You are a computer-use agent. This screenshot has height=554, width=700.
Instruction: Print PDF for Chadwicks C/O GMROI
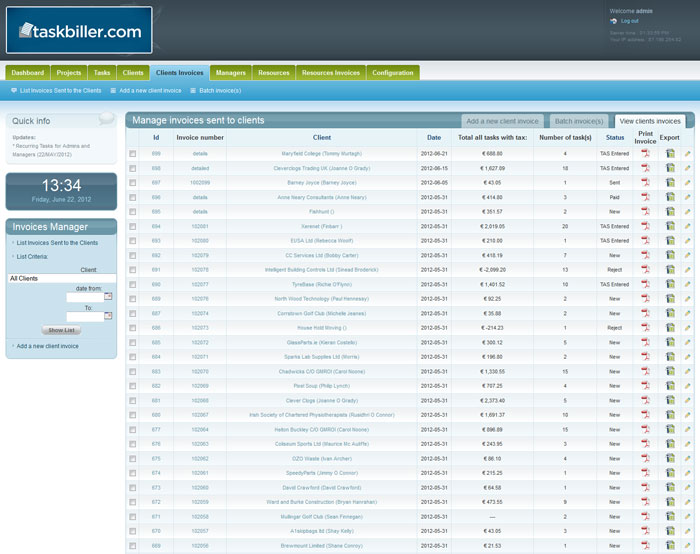645,371
